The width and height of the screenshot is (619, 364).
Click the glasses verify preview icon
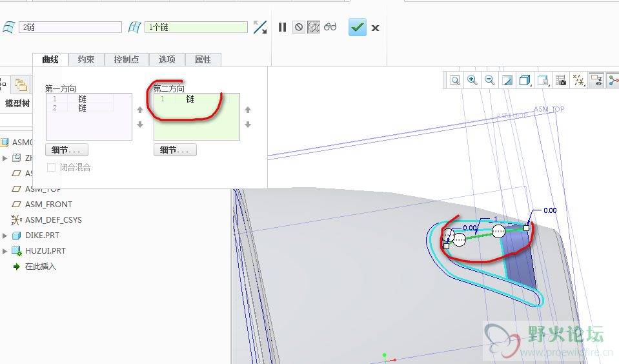point(330,27)
